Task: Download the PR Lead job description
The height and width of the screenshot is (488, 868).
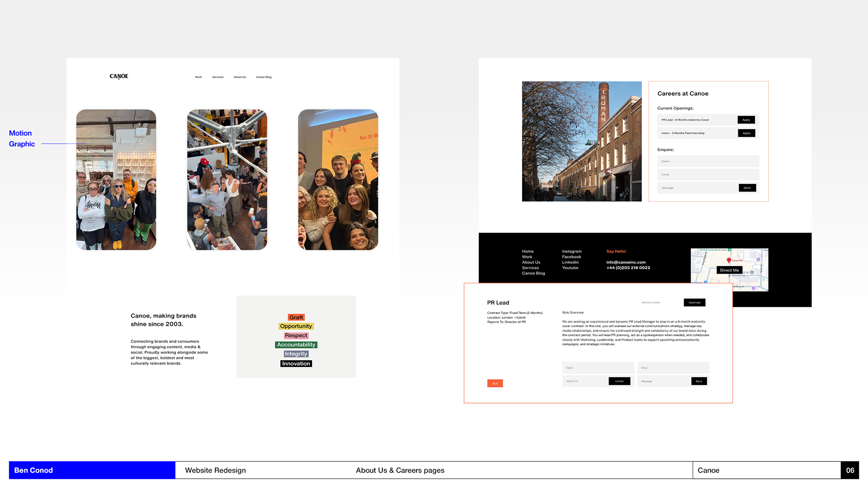Action: point(694,303)
